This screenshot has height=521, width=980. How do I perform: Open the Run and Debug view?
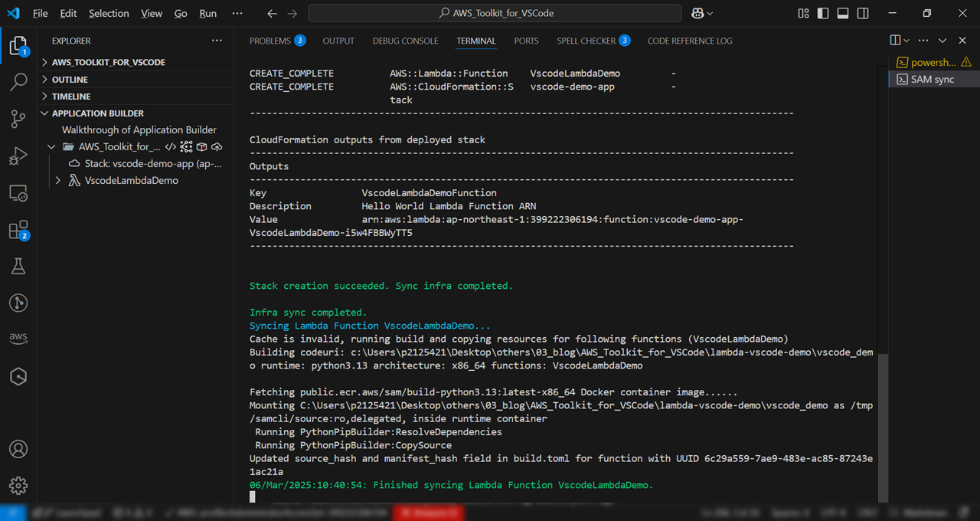[18, 156]
